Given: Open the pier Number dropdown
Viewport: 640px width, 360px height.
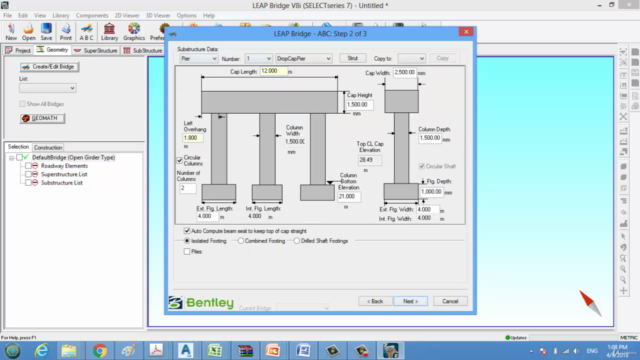Looking at the screenshot, I should [x=258, y=59].
